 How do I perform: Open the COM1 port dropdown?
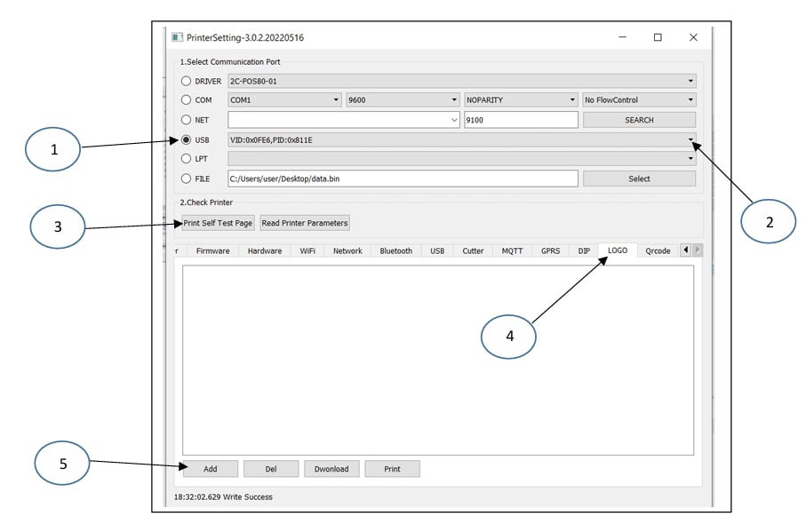[x=284, y=100]
